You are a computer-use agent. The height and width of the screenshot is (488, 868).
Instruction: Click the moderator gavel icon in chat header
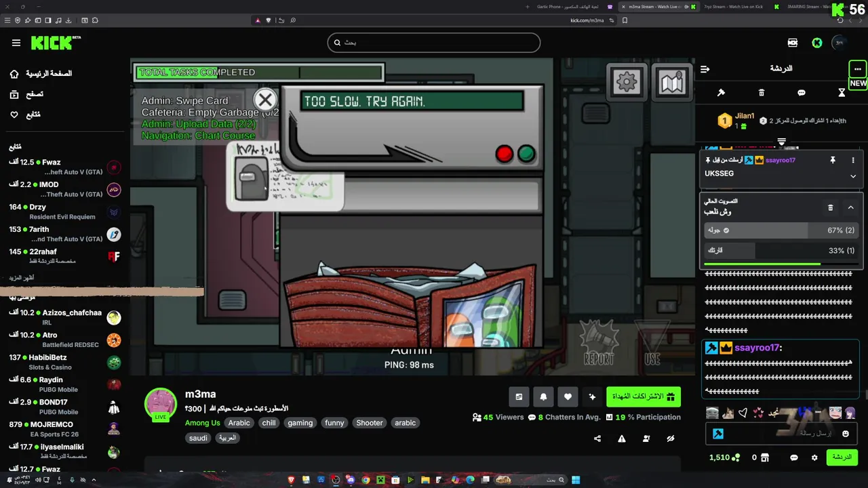point(722,92)
